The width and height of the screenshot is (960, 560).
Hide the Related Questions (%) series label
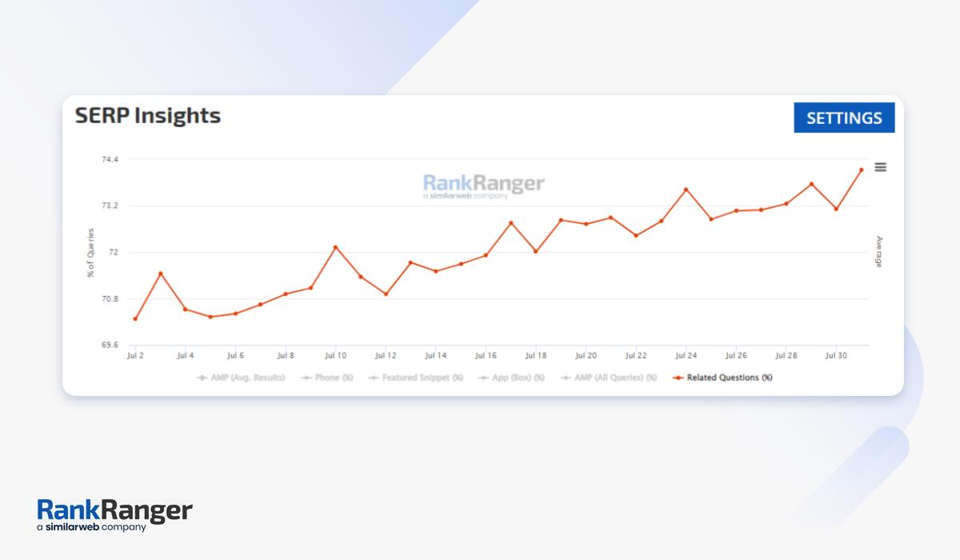(x=729, y=378)
